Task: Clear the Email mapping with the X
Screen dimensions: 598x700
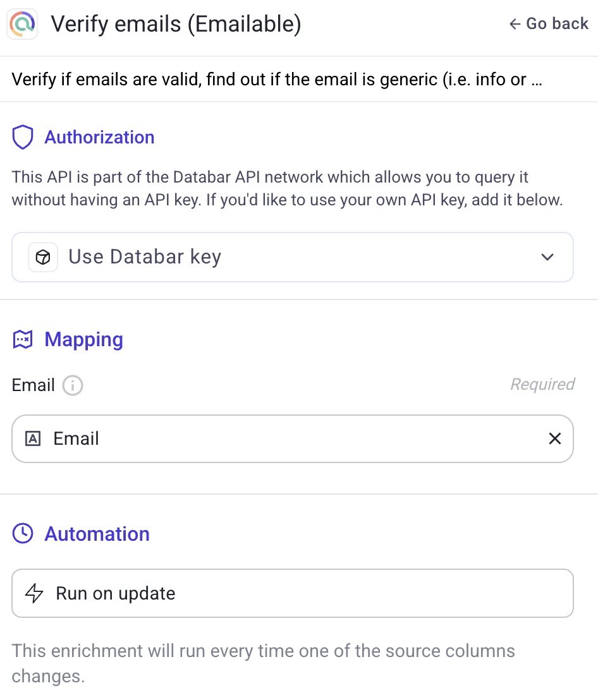Action: [x=555, y=438]
